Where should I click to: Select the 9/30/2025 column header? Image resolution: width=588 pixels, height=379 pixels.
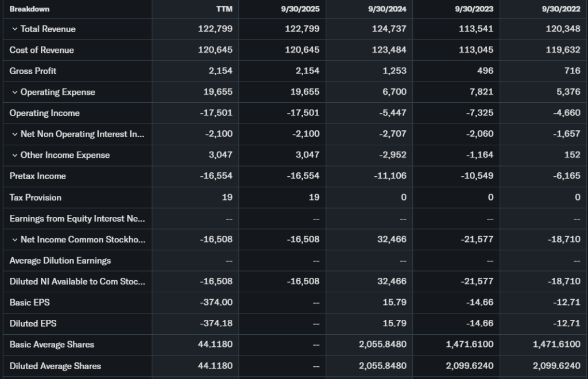(x=301, y=9)
